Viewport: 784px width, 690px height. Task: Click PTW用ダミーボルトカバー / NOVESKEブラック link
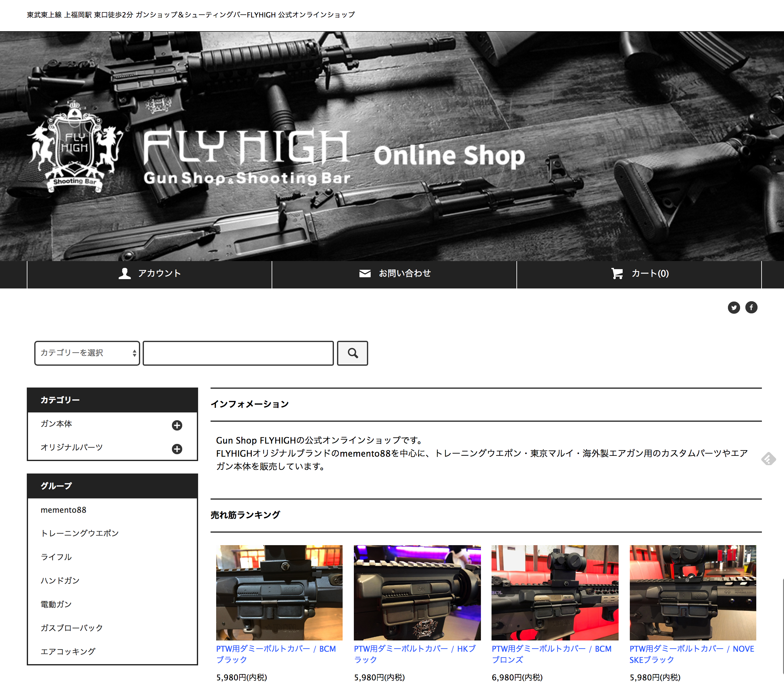click(692, 654)
